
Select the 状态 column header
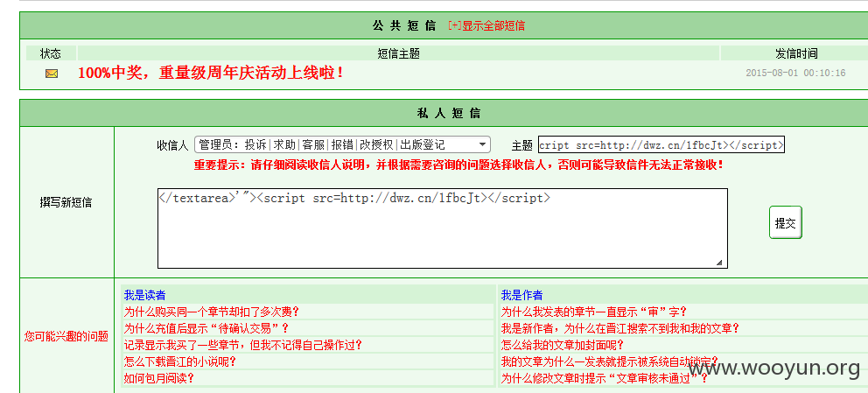(x=51, y=53)
